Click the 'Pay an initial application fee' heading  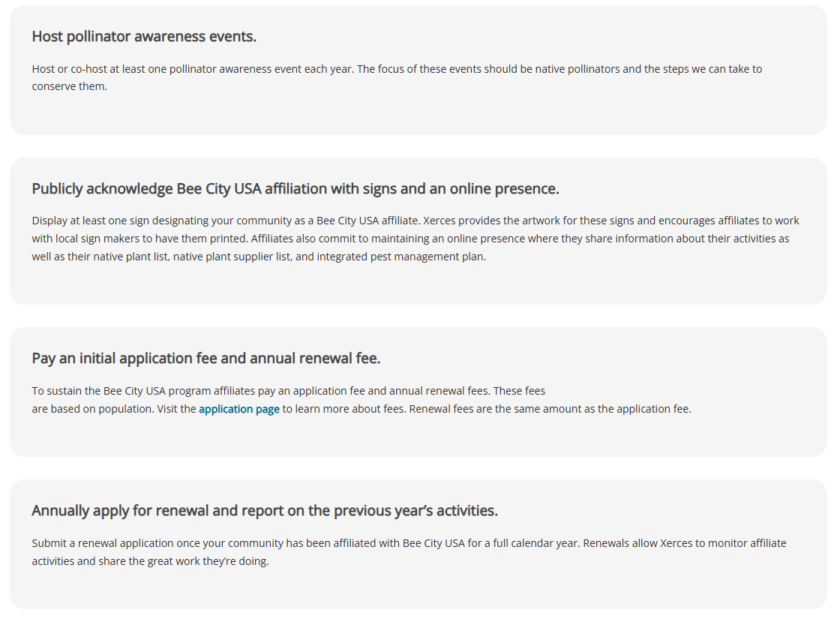(x=205, y=358)
